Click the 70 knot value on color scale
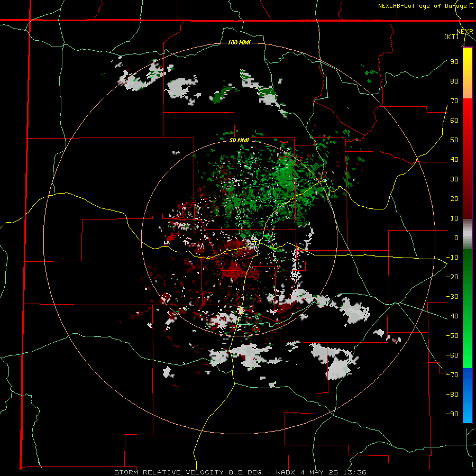The width and height of the screenshot is (476, 476). pyautogui.click(x=454, y=101)
